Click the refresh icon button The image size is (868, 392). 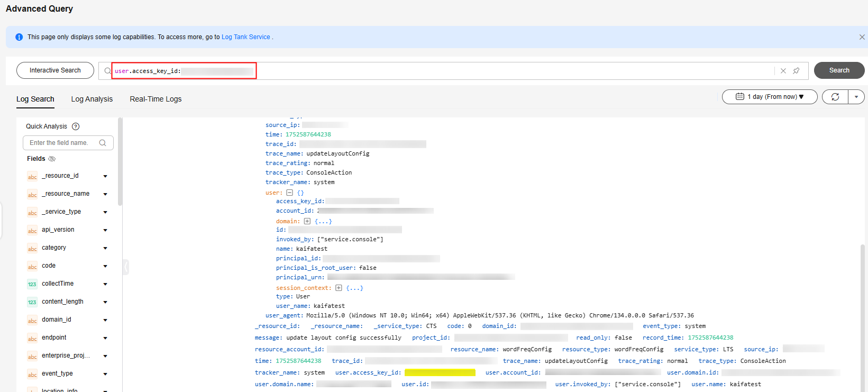(835, 97)
